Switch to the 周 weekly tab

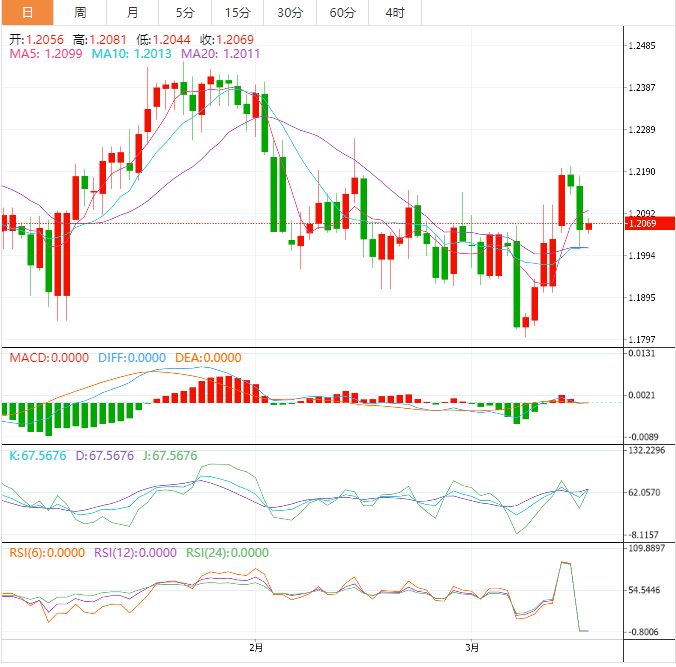click(x=80, y=13)
